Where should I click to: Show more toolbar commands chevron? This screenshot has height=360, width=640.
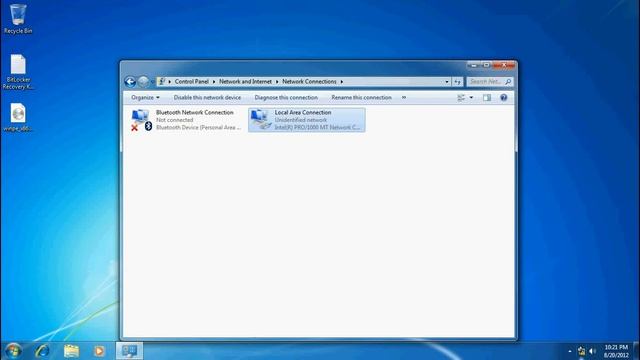[404, 98]
